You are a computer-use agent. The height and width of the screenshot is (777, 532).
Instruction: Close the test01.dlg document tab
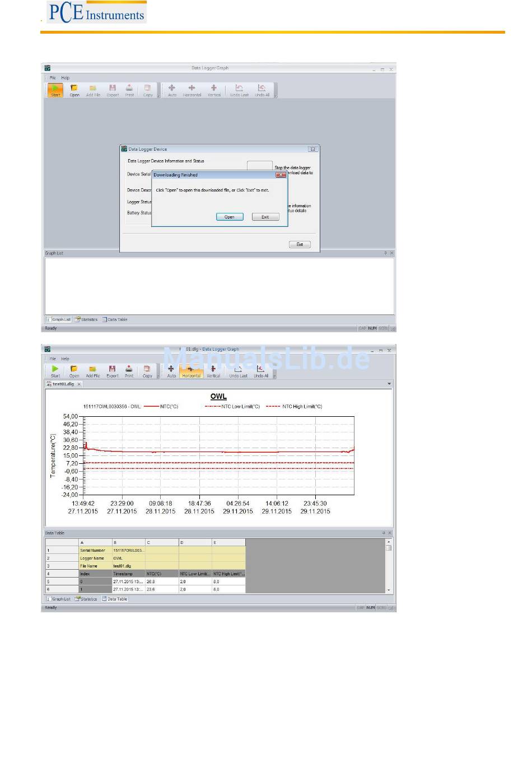coord(79,384)
